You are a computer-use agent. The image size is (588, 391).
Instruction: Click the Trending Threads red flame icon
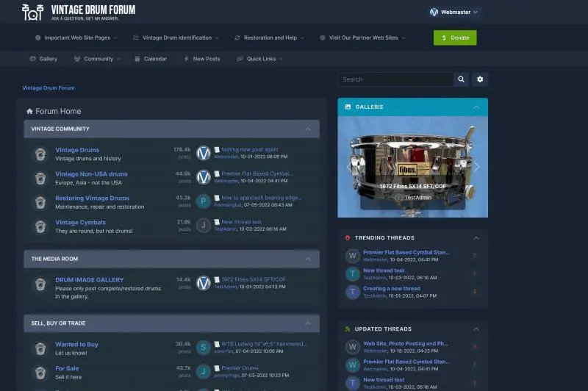click(348, 238)
